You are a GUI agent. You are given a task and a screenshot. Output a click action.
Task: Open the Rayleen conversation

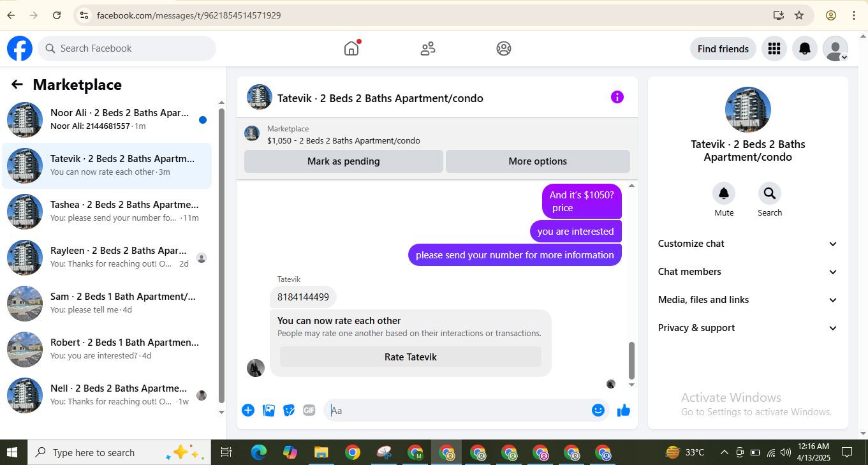tap(107, 257)
